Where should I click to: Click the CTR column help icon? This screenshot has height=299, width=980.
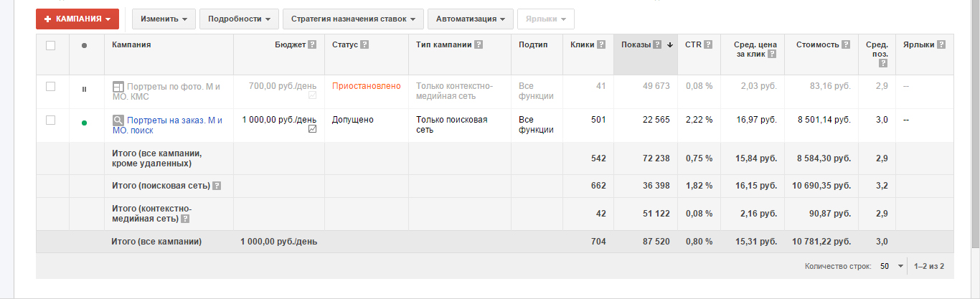point(708,45)
